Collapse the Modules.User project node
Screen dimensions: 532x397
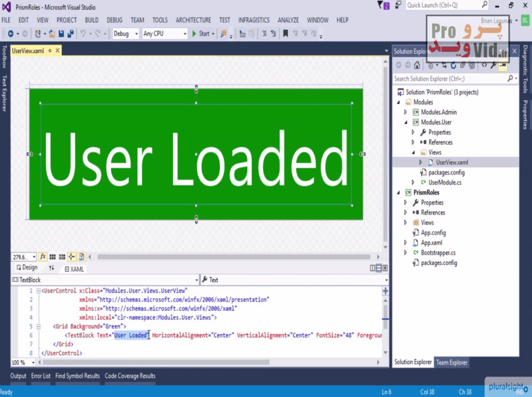click(x=405, y=122)
